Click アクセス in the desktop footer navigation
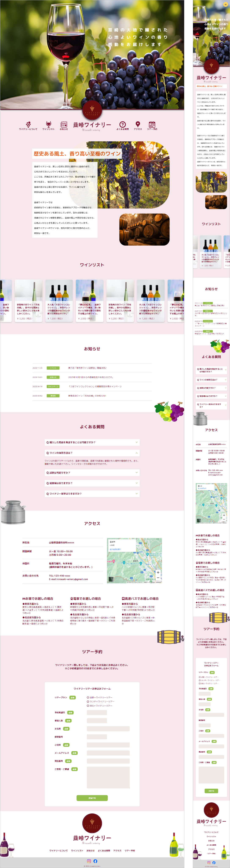 [x=117, y=850]
